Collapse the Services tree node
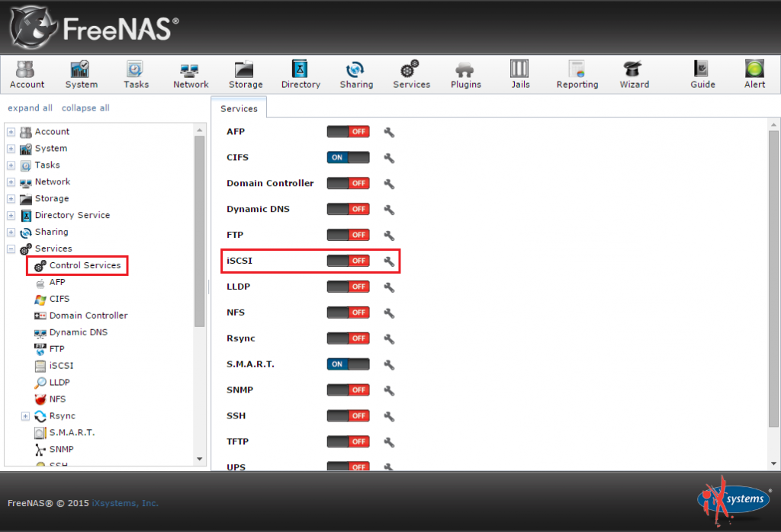 pos(11,248)
